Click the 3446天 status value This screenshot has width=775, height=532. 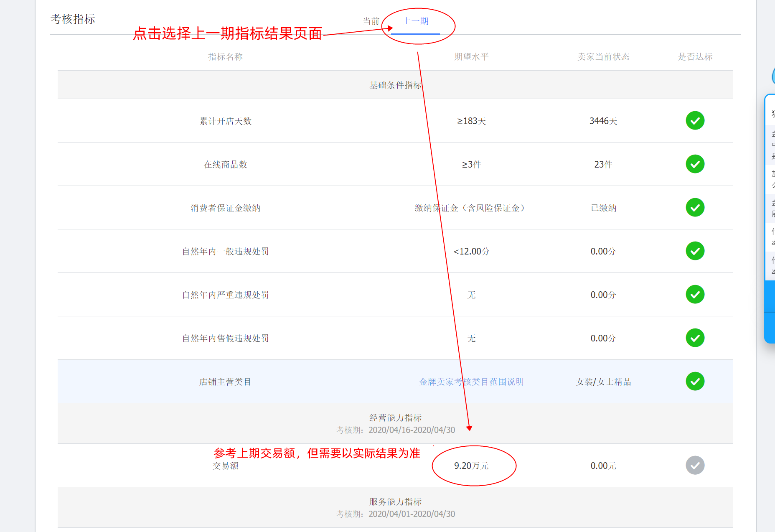coord(603,121)
